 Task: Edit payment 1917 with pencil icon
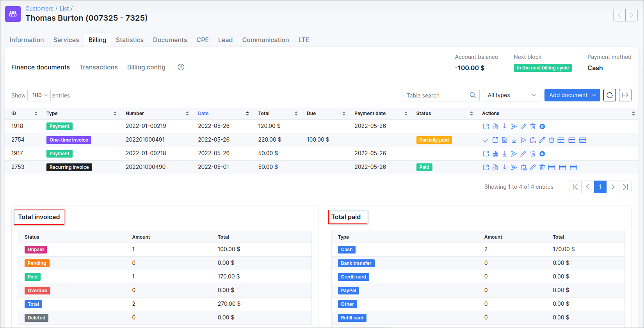pos(523,154)
